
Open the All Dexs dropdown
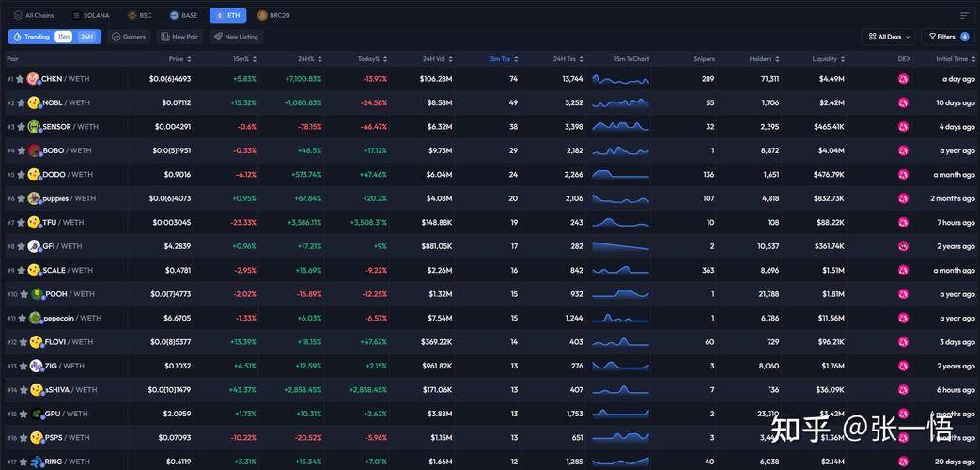tap(888, 37)
